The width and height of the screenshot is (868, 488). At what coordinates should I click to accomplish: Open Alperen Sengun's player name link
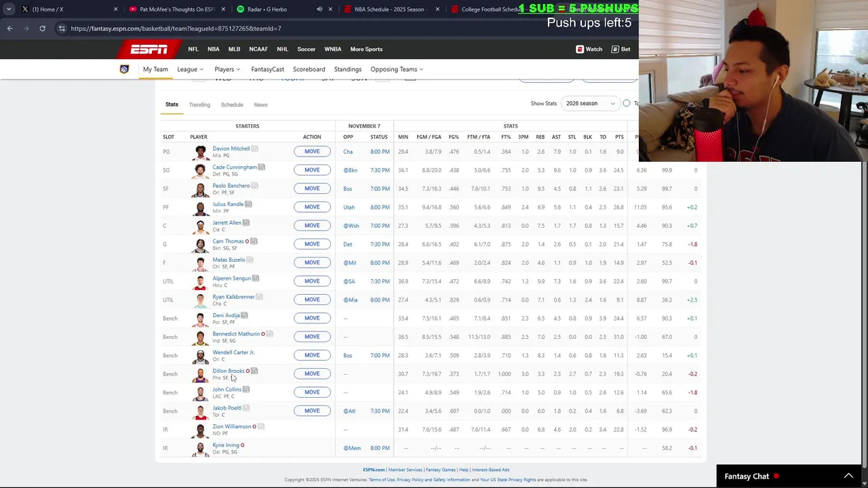232,279
